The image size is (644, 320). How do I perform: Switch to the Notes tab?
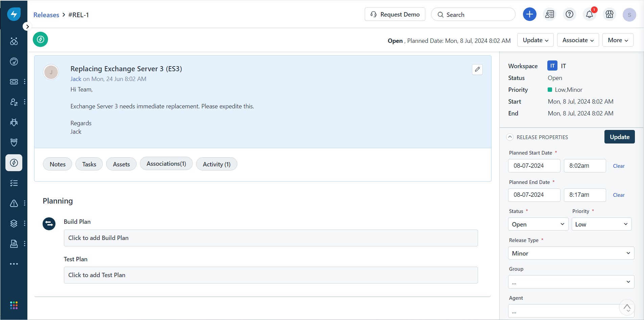[57, 164]
